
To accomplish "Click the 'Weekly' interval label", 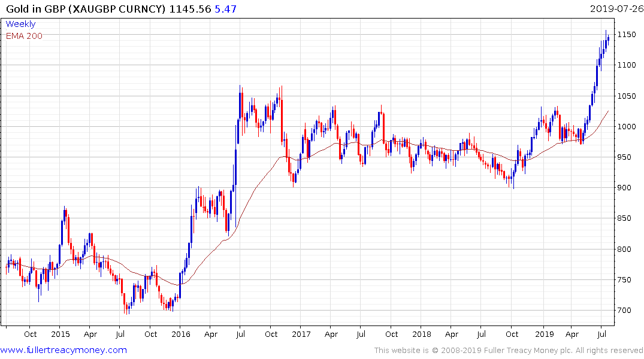I will [20, 24].
